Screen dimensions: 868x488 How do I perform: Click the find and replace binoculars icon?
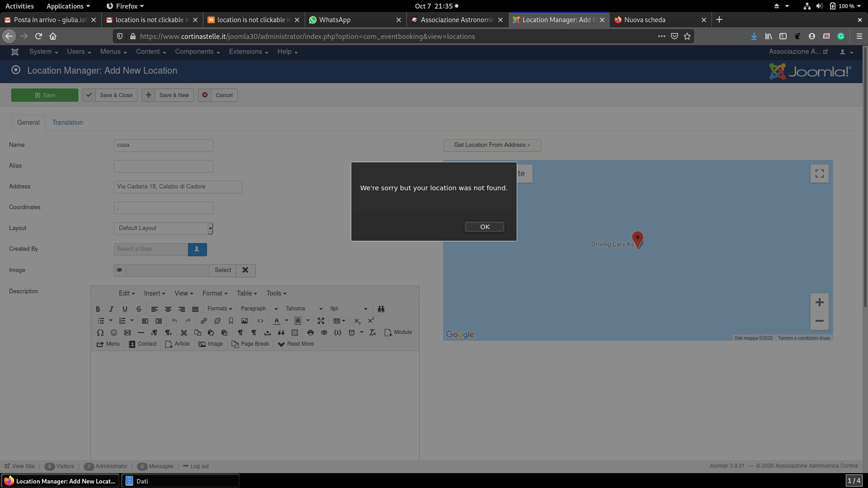(381, 309)
